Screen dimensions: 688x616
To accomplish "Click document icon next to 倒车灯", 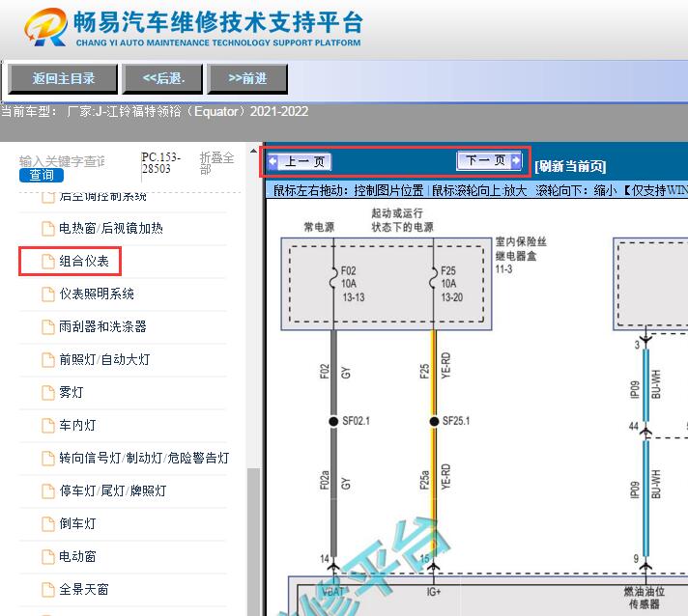I will click(47, 524).
